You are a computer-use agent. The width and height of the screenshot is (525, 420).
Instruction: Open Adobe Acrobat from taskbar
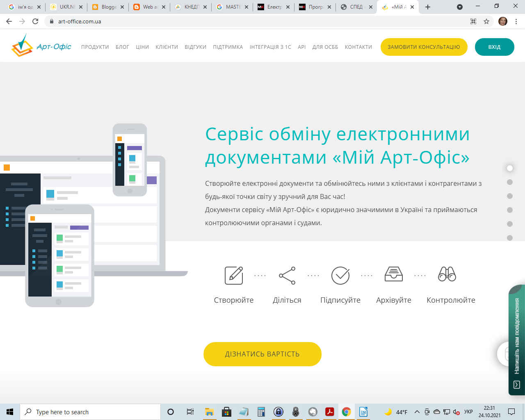pos(330,412)
